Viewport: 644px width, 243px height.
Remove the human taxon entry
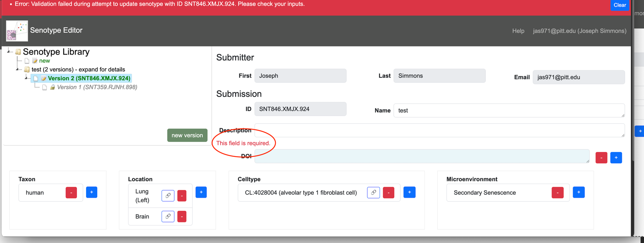pyautogui.click(x=71, y=192)
